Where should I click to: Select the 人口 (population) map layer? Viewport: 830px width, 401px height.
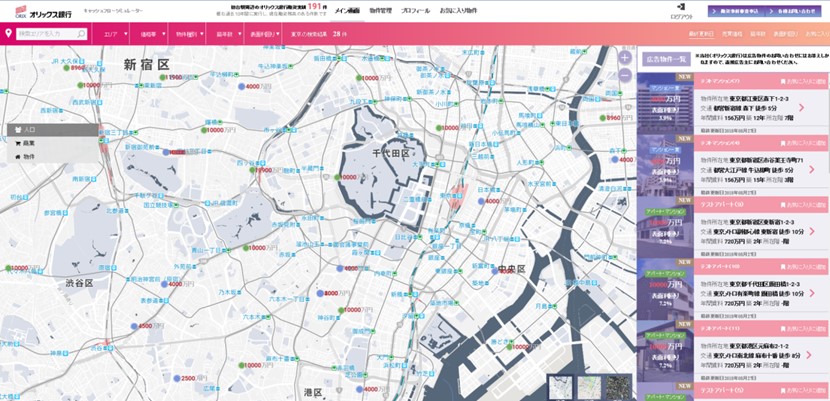click(53, 130)
